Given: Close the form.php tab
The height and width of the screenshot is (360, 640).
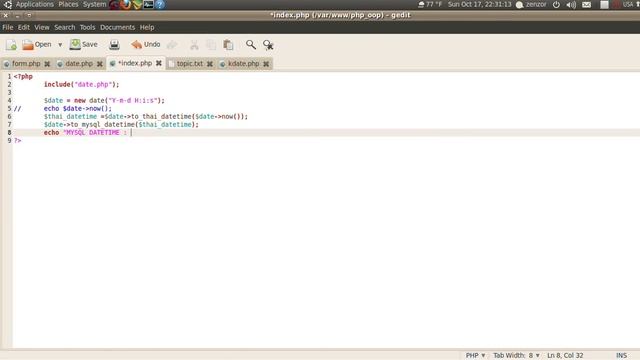Looking at the screenshot, I should click(x=47, y=64).
